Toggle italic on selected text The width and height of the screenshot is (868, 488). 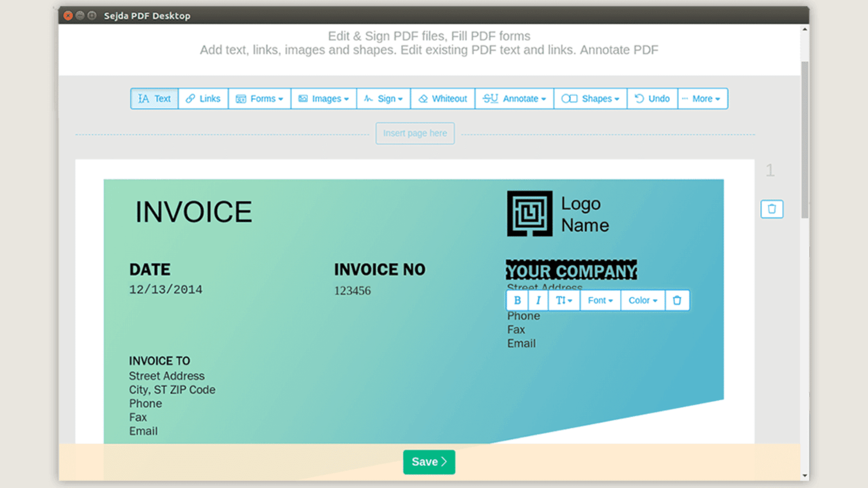click(538, 300)
